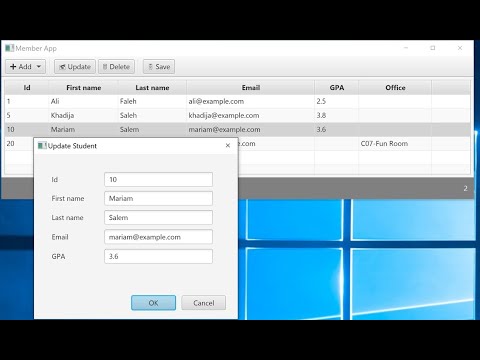This screenshot has width=480, height=360.
Task: Focus the GPA field containing 3.6
Action: click(158, 256)
